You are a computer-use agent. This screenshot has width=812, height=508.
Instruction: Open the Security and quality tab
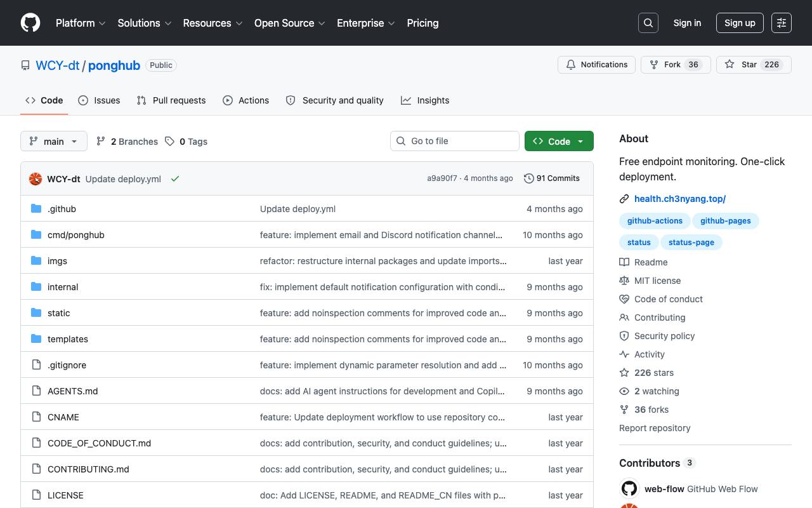tap(335, 100)
